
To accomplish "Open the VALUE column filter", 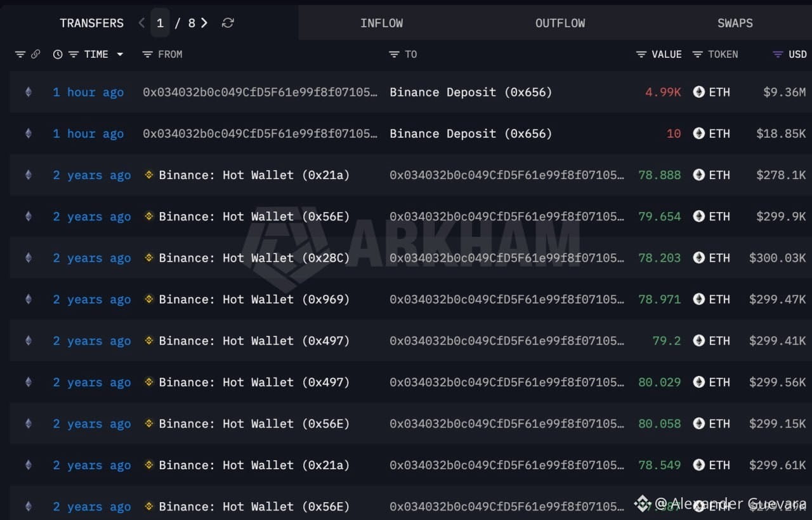I will [641, 55].
